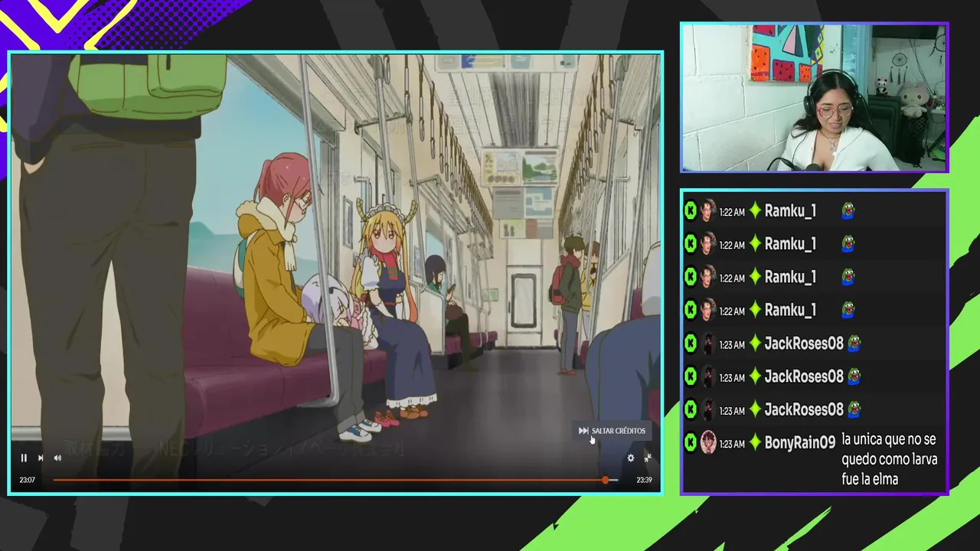Click the streamer webcam feed

tap(815, 97)
